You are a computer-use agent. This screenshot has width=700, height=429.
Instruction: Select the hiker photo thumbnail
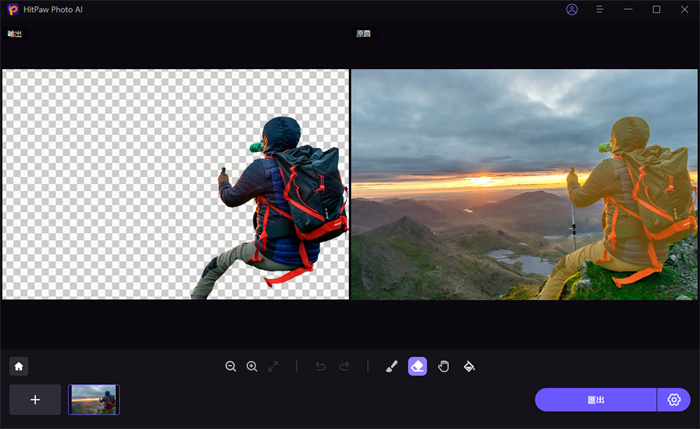(x=94, y=399)
